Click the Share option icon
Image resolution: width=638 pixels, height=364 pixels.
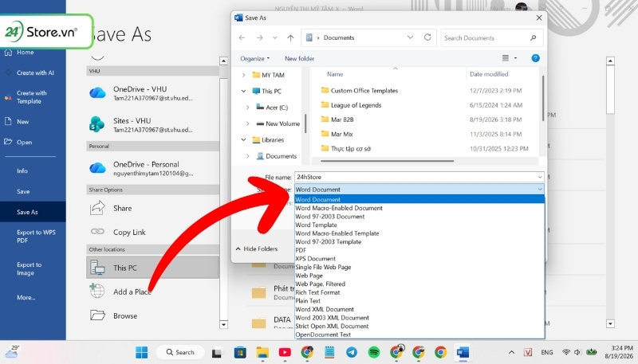[x=97, y=208]
